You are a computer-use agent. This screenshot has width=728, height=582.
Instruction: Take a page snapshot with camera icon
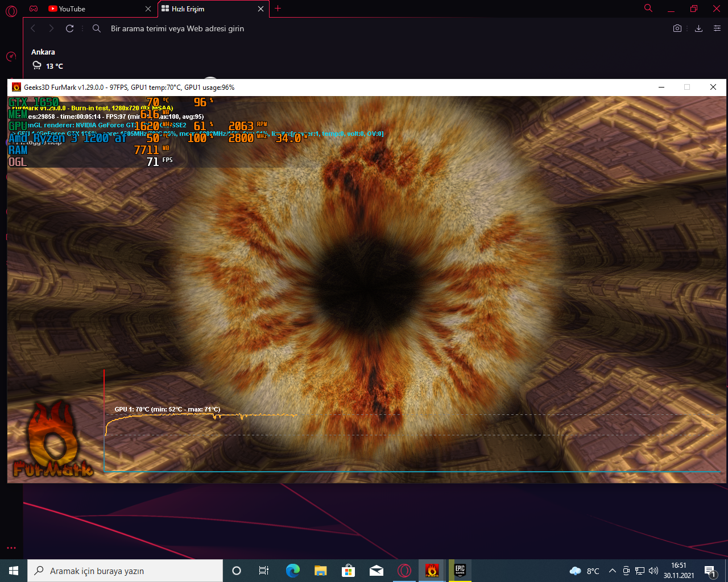(x=677, y=28)
